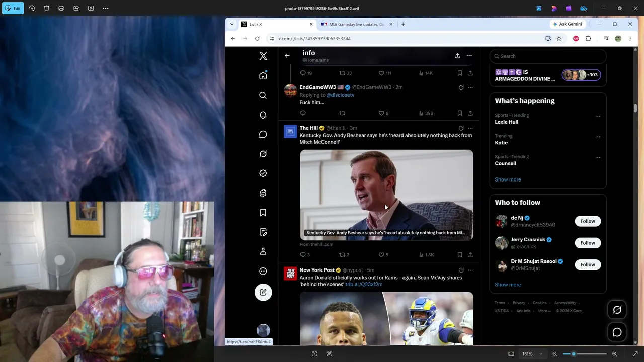Screen dimensions: 644x362
Task: Switch to List / X tab
Action: tap(277, 24)
